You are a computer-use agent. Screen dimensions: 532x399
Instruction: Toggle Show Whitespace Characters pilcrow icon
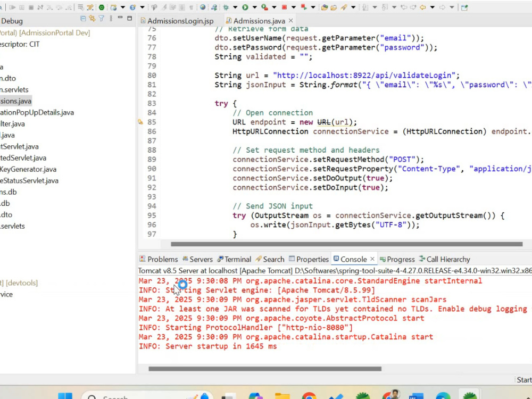pos(191,7)
